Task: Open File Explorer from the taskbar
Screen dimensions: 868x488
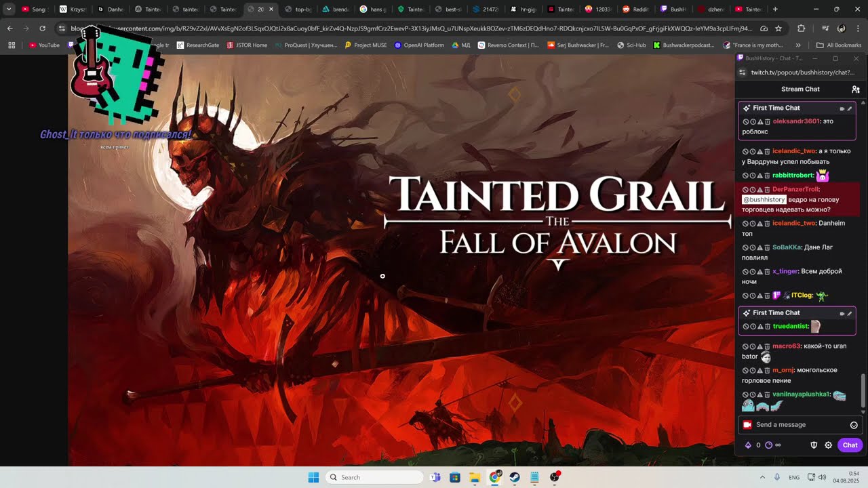Action: [x=475, y=478]
